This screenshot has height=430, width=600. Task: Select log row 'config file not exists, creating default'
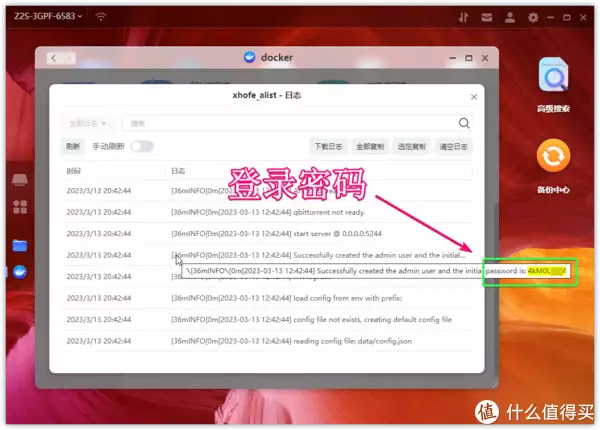(268, 319)
